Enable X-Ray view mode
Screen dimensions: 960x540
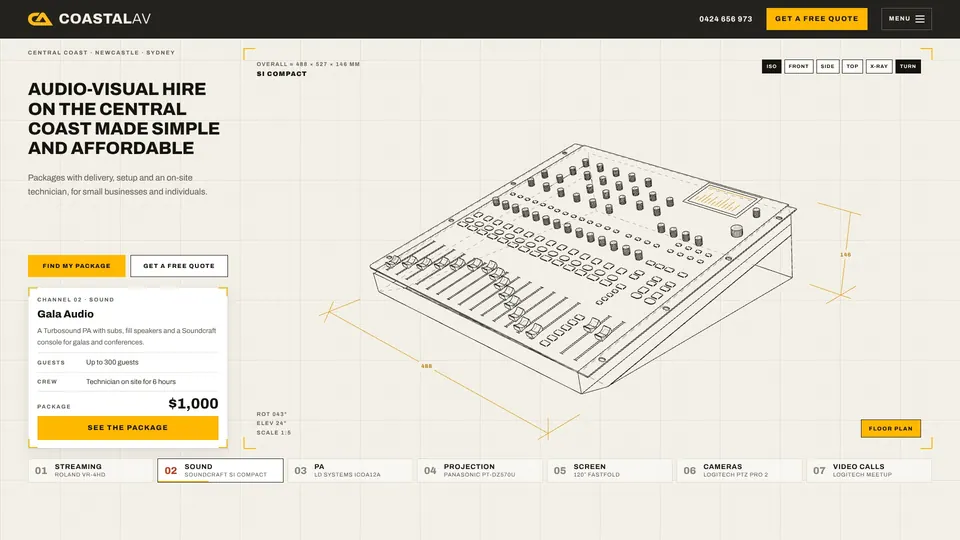coord(879,66)
